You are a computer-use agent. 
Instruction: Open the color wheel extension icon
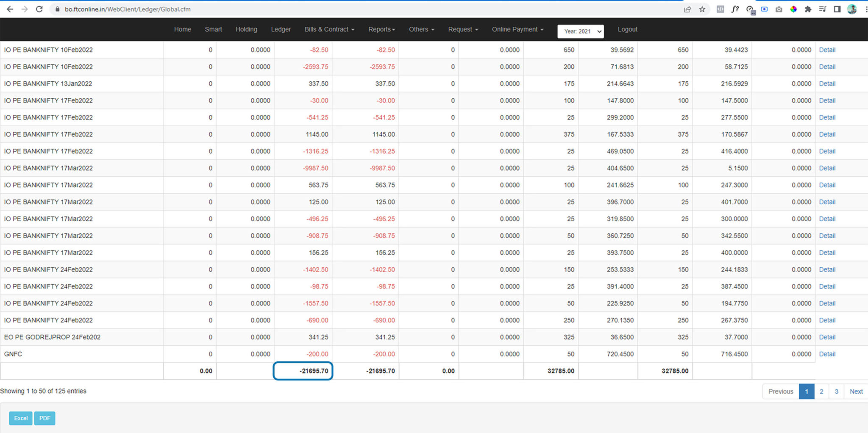[793, 9]
